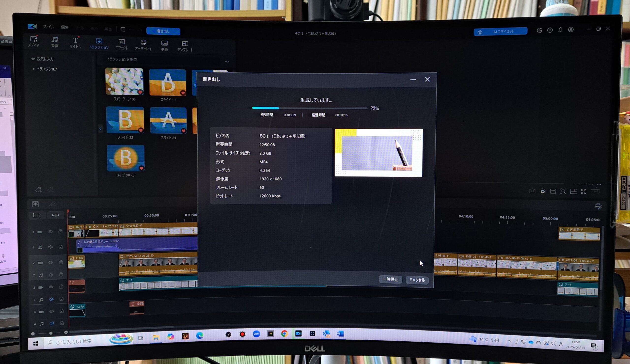The width and height of the screenshot is (630, 364).
Task: Click the save project floppy icon
Action: [x=123, y=29]
